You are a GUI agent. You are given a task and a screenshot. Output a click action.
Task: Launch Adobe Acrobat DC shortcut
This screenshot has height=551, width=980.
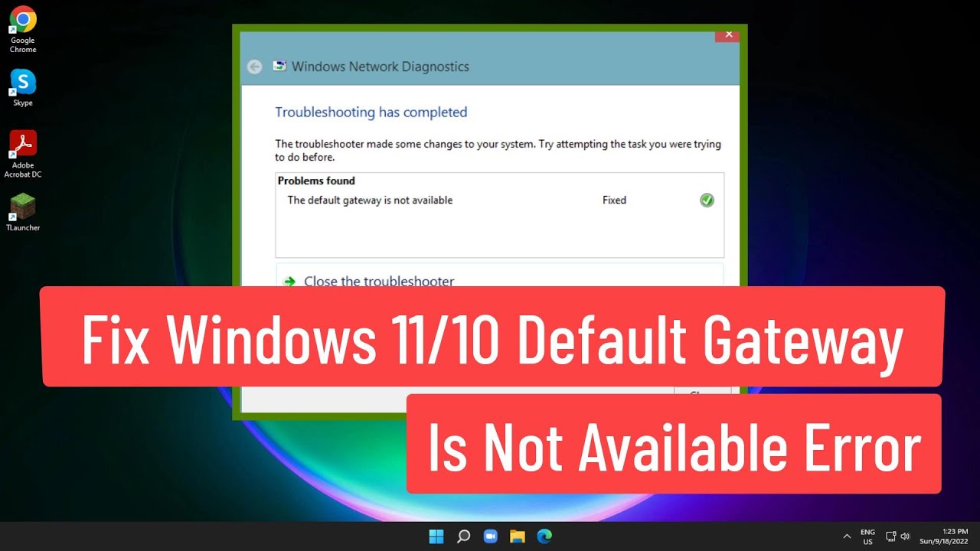(23, 144)
